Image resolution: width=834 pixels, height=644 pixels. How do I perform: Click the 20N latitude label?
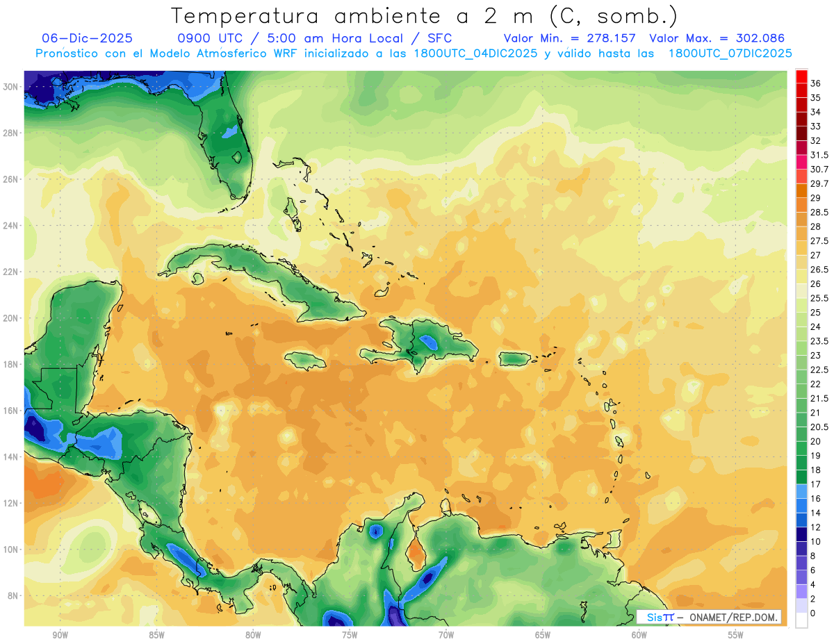(x=11, y=318)
